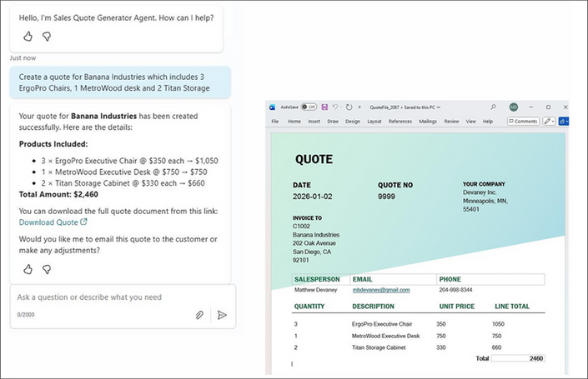Undo last action in Word

point(335,107)
